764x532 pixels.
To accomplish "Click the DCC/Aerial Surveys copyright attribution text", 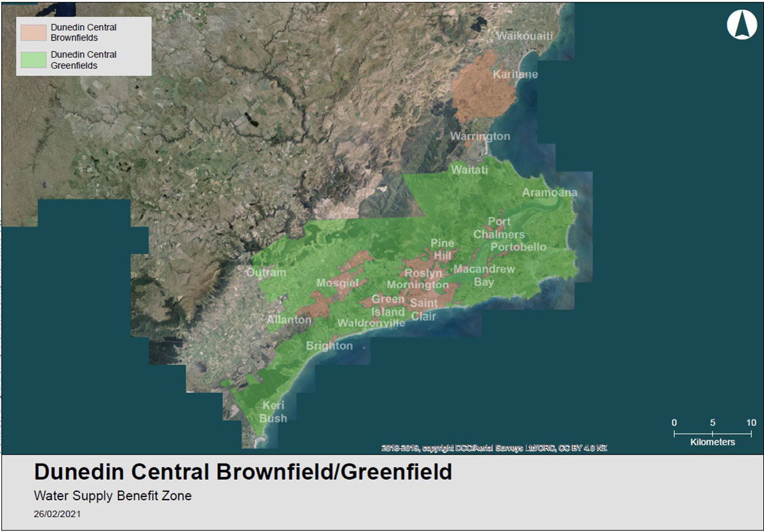I will 494,448.
